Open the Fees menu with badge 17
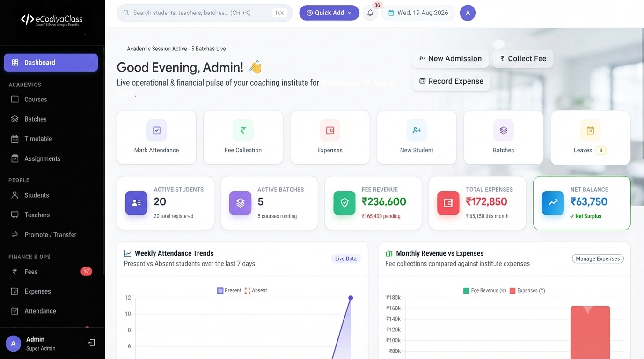Screen dimensions: 644x359 (51, 272)
